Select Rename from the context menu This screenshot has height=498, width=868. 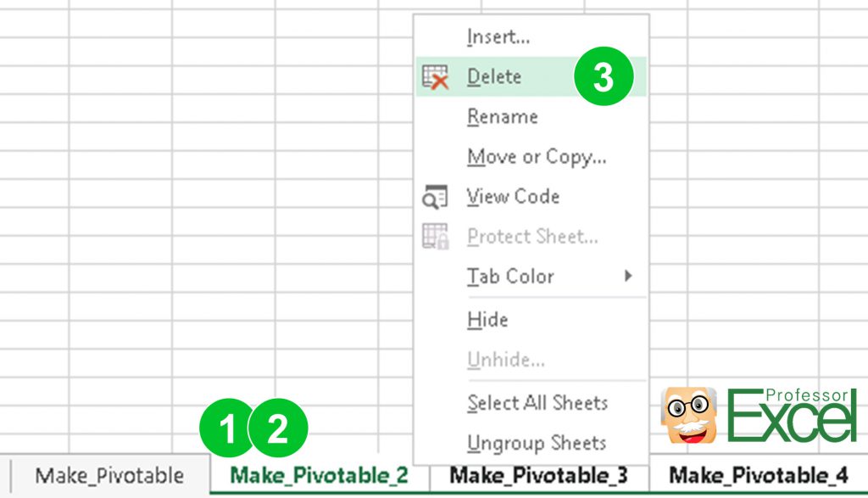(x=503, y=116)
